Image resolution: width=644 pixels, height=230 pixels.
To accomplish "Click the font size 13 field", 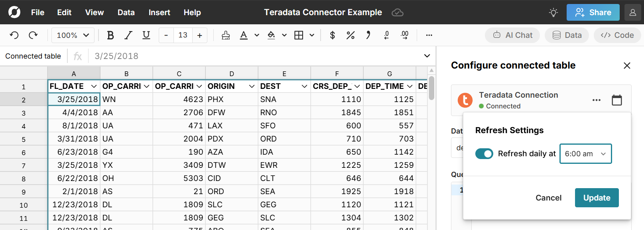I will (x=183, y=35).
